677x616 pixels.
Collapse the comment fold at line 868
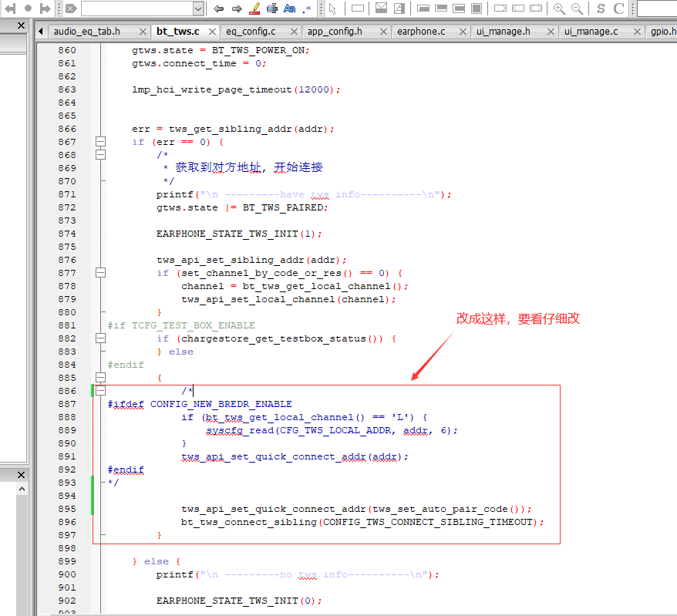pos(100,154)
